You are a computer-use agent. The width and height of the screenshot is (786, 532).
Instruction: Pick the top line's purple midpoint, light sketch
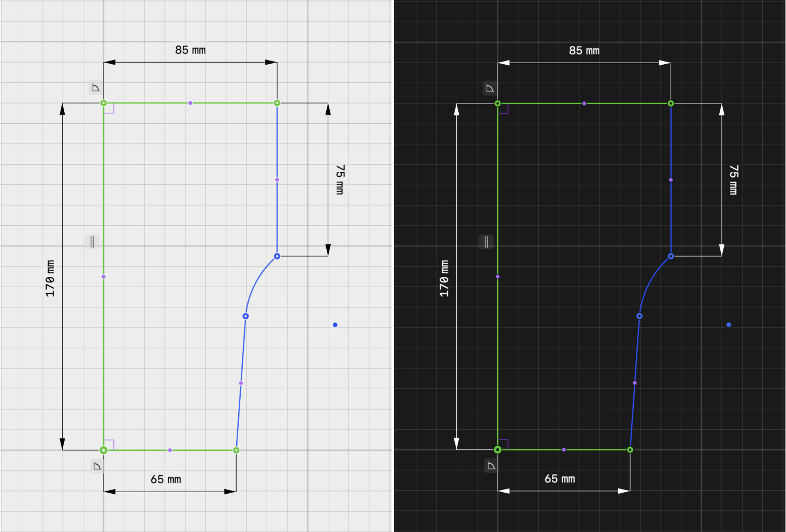click(190, 103)
